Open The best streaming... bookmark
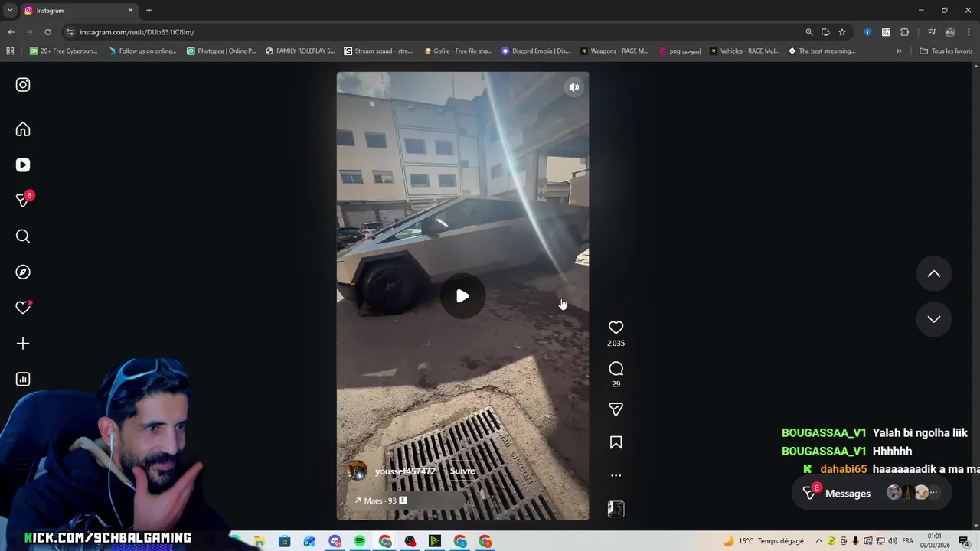Image resolution: width=980 pixels, height=551 pixels. coord(822,51)
